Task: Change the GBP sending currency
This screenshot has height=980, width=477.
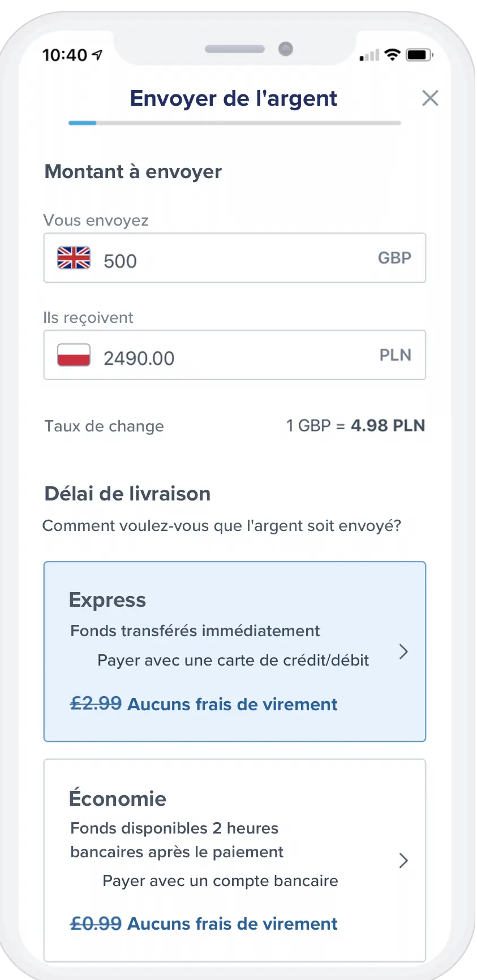Action: tap(394, 258)
